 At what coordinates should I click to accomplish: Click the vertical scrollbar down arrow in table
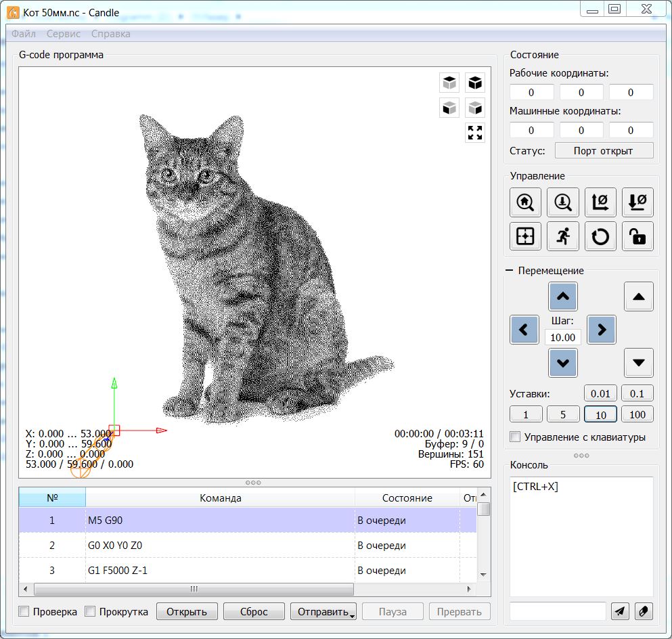pyautogui.click(x=483, y=575)
